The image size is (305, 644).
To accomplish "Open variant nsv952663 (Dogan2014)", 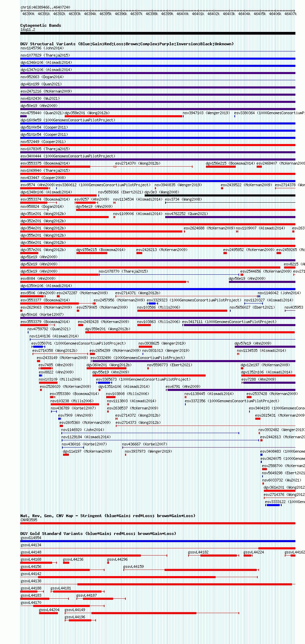I will click(42, 77).
